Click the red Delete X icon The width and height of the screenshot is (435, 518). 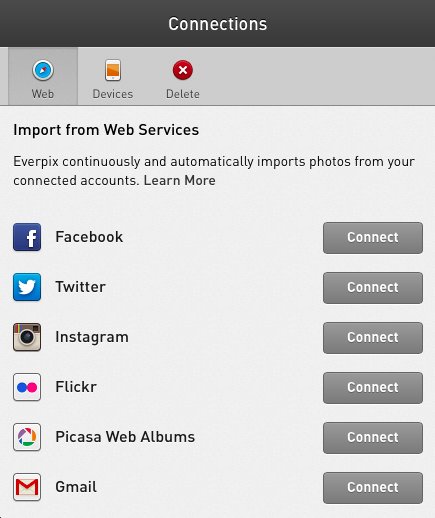point(183,70)
